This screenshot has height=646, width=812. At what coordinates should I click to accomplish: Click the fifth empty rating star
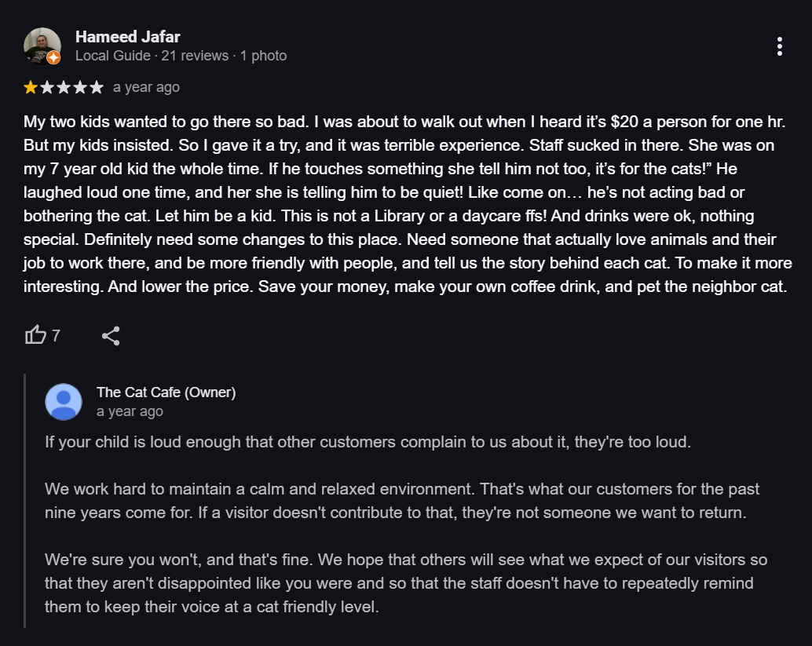click(x=96, y=87)
